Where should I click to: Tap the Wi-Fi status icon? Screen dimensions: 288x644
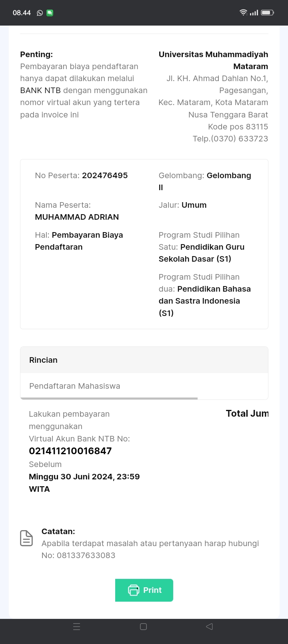point(243,12)
